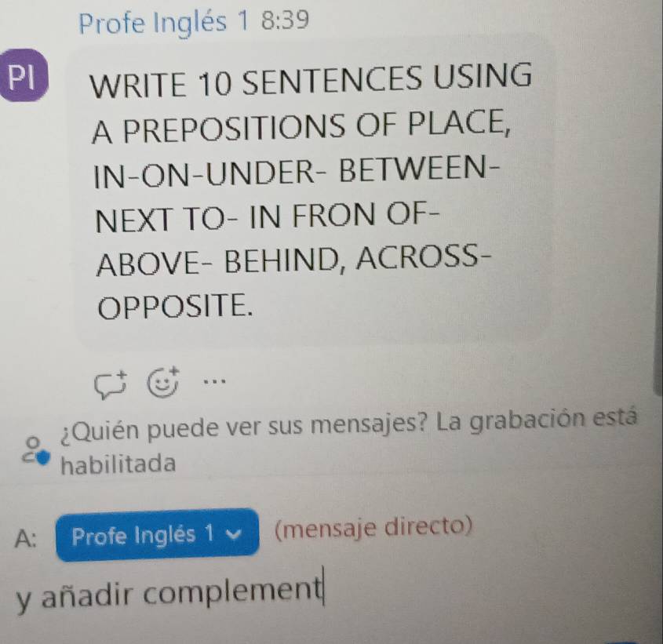Image resolution: width=663 pixels, height=644 pixels.
Task: Click the 8:39 message timestamp
Action: (x=285, y=20)
